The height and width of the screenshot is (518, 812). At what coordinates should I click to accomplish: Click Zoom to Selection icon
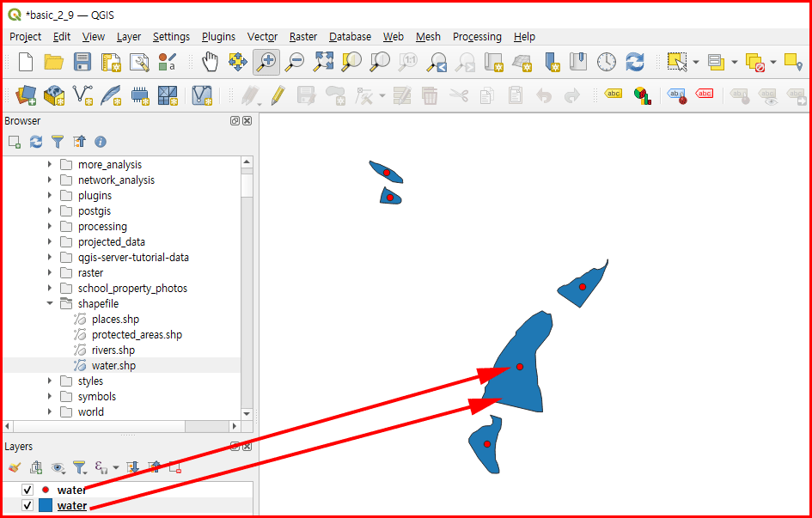tap(351, 62)
